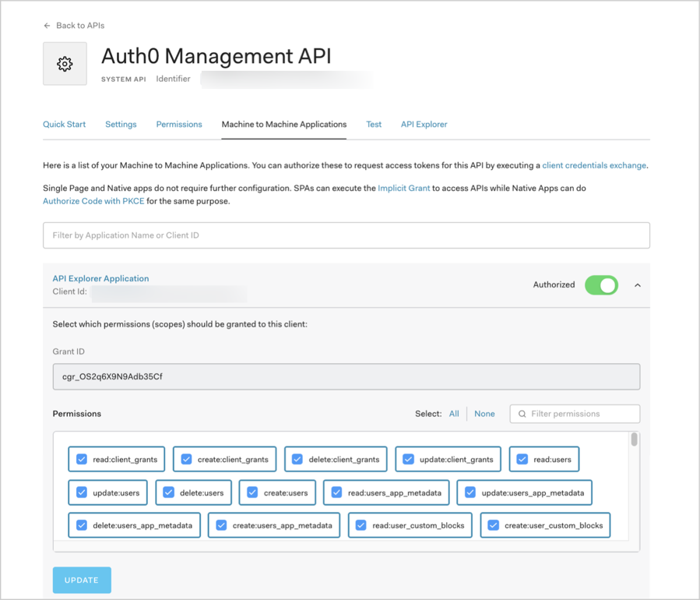
Task: Open the API Explorer Application link
Action: pos(101,278)
